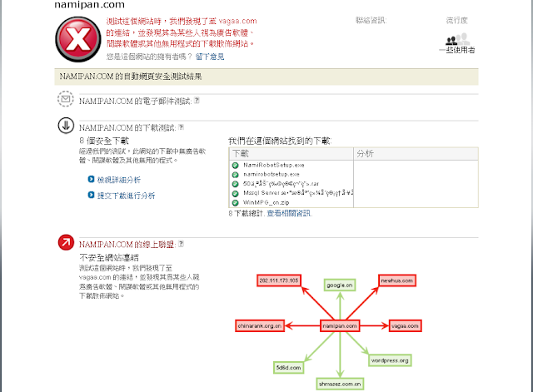The width and height of the screenshot is (533, 392).
Task: Click the large red X warning icon
Action: (x=78, y=39)
